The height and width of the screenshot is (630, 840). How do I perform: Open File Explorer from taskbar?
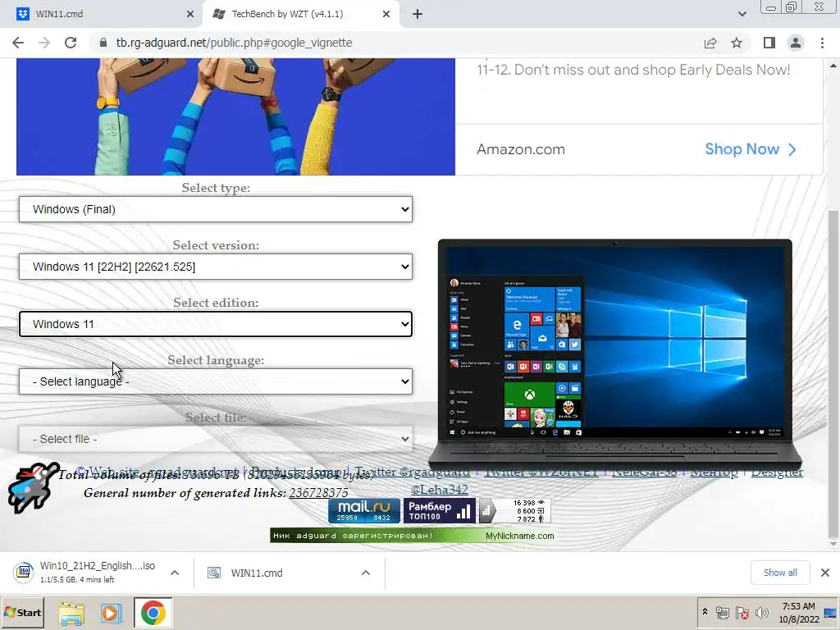click(71, 613)
